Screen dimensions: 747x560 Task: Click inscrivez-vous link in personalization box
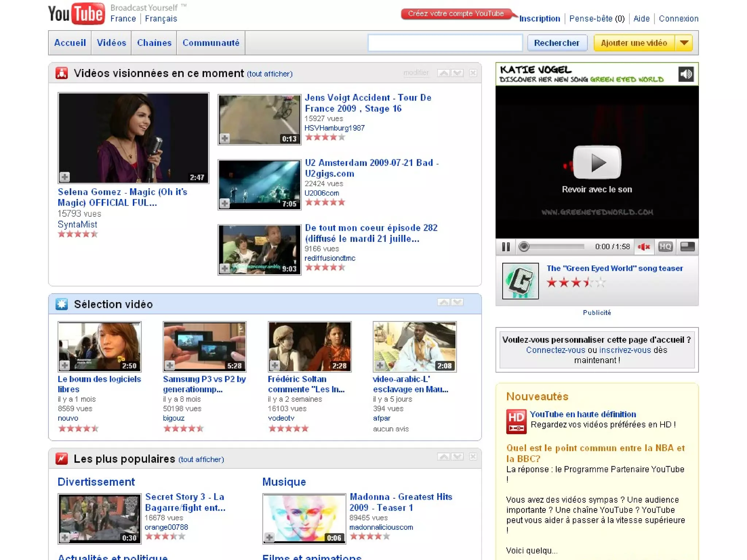(x=625, y=350)
